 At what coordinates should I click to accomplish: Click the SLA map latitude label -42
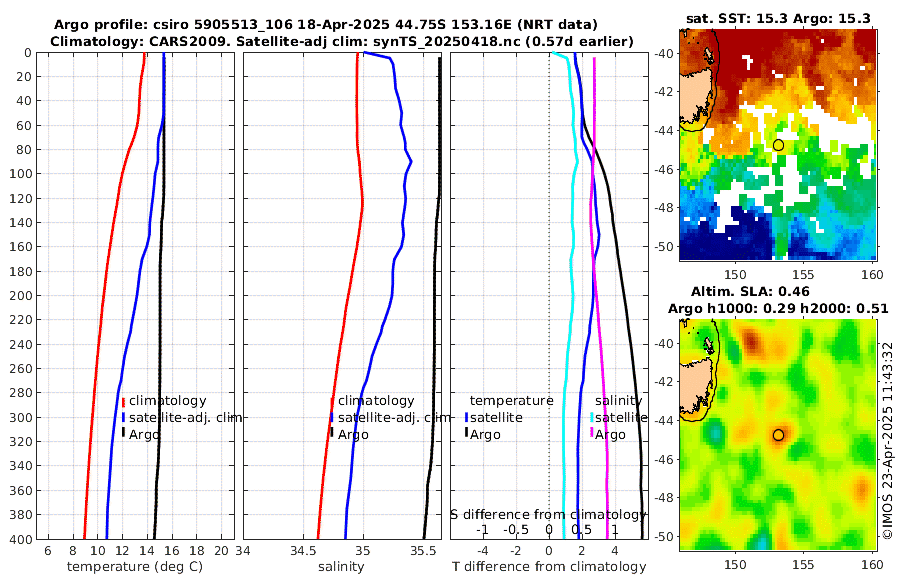pyautogui.click(x=664, y=382)
